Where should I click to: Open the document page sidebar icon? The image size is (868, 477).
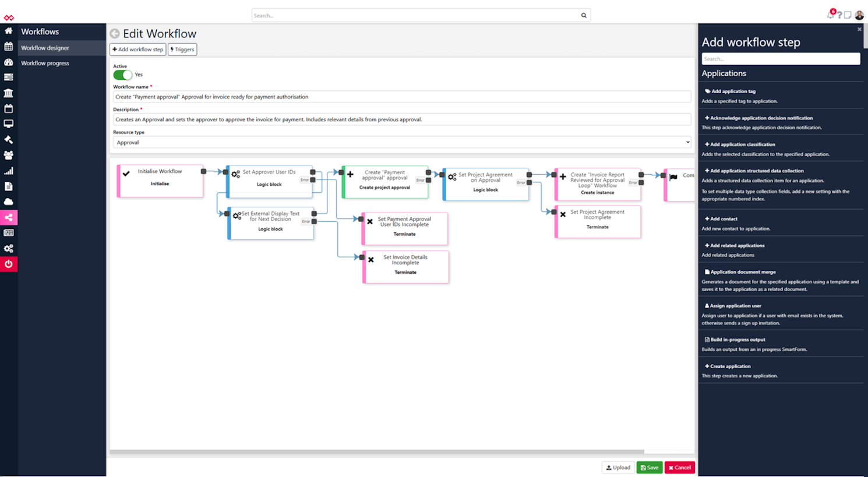[8, 186]
